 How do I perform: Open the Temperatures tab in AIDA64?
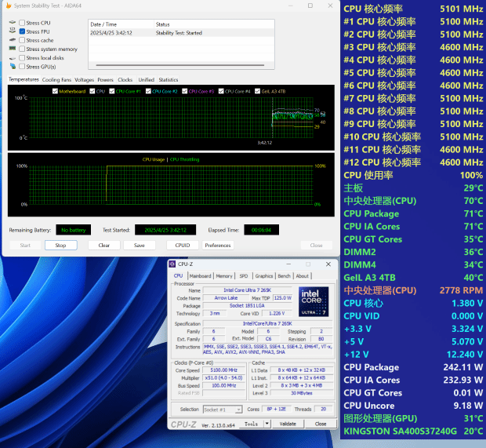coord(24,79)
